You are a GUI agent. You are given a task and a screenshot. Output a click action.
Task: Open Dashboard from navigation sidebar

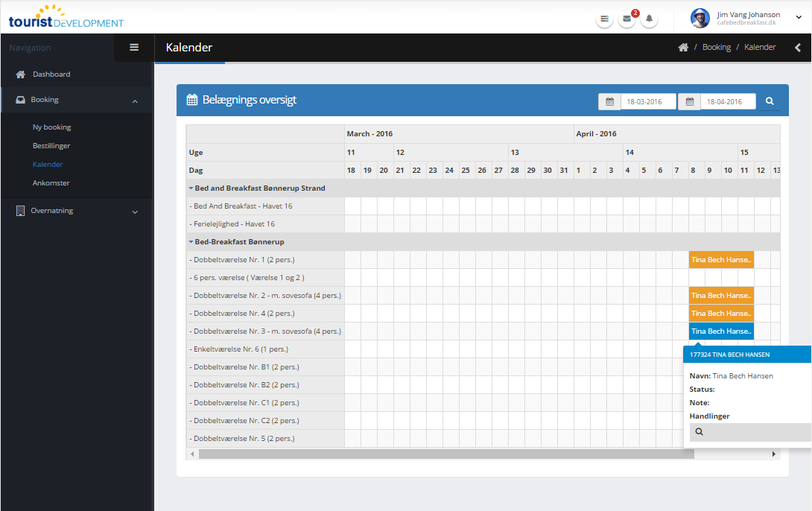(51, 74)
